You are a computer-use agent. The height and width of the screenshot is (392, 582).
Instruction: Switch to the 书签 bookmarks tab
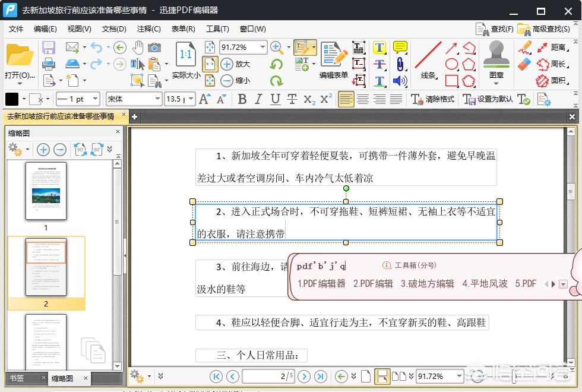pos(15,378)
